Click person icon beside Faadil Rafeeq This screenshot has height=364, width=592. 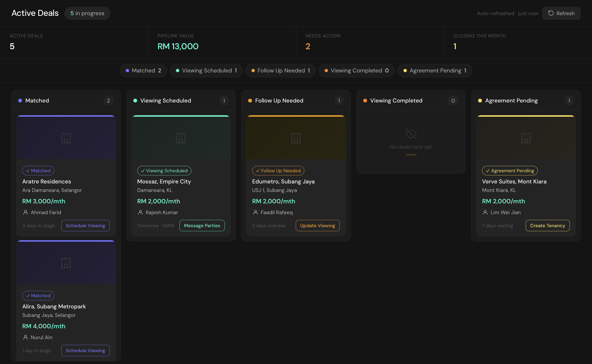pos(255,212)
